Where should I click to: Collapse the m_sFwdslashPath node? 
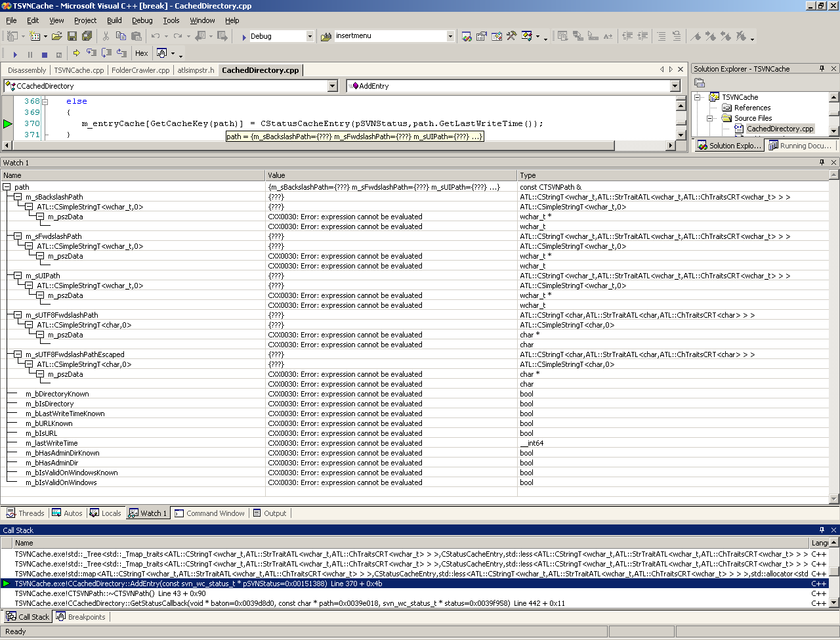[18, 236]
